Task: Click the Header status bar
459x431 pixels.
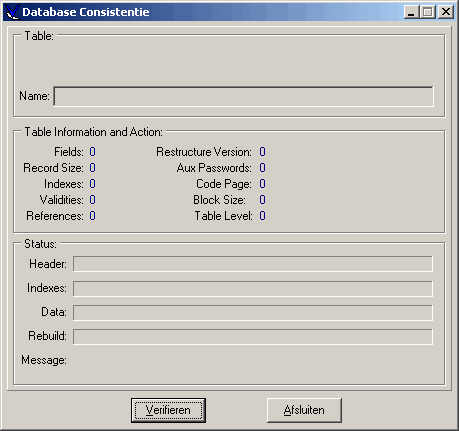Action: click(253, 264)
